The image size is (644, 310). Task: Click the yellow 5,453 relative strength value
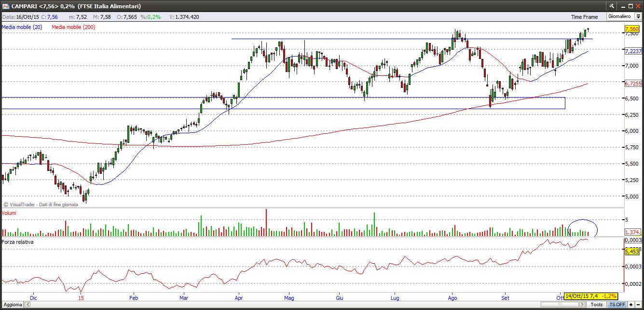click(632, 252)
